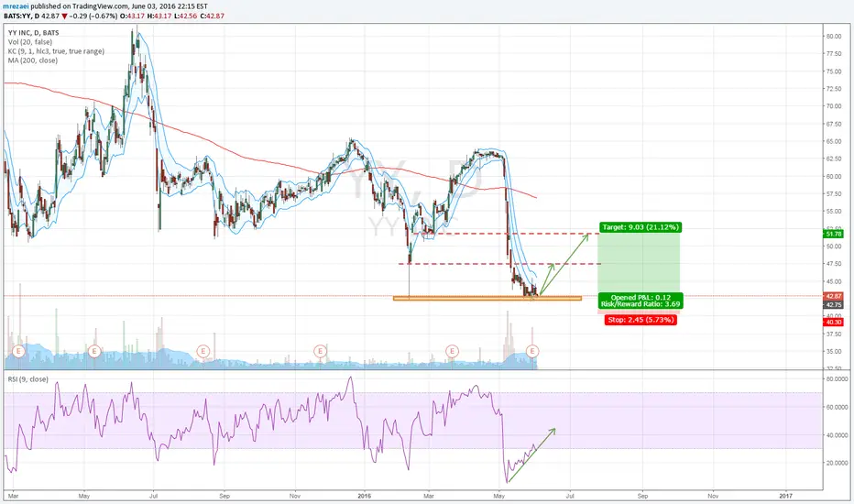Click the 65.00 level on price axis
This screenshot has width=854, height=504.
coord(833,142)
